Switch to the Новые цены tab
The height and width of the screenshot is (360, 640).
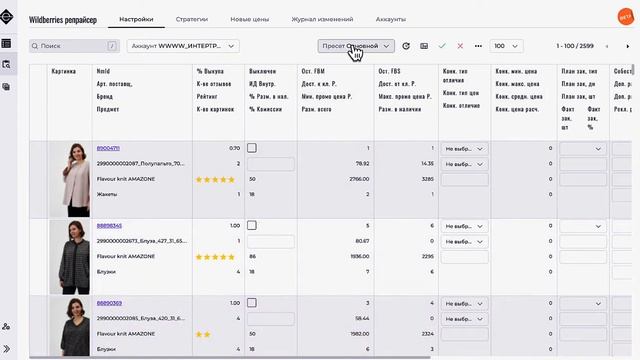click(250, 19)
